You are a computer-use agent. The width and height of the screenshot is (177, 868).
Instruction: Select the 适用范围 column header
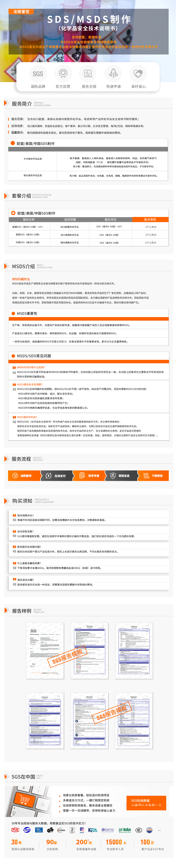[70, 219]
